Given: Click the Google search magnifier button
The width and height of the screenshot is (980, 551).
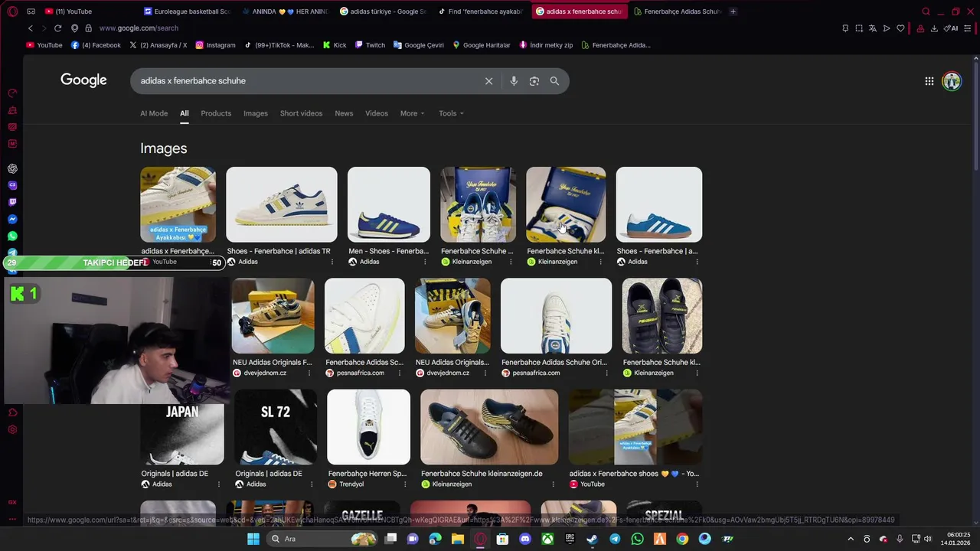Looking at the screenshot, I should [554, 81].
